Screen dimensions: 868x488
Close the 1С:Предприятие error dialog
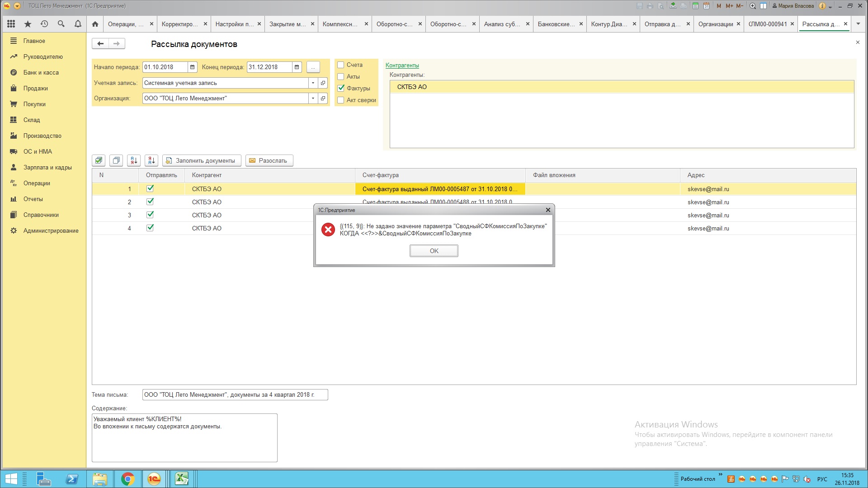(x=548, y=210)
